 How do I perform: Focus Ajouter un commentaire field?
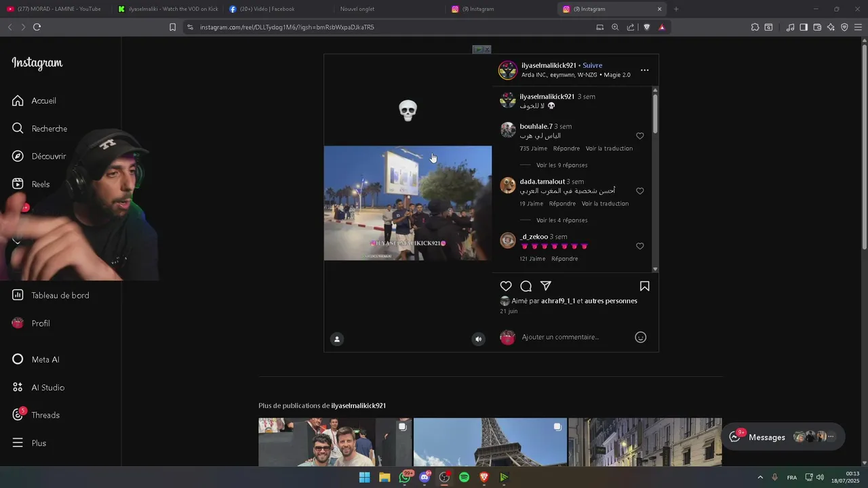575,338
